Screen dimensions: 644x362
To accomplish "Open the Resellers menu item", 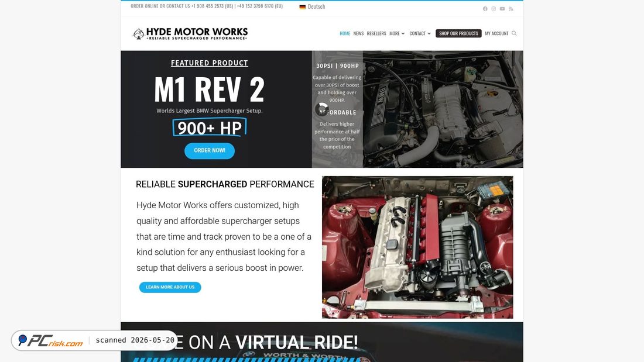I will pyautogui.click(x=376, y=33).
